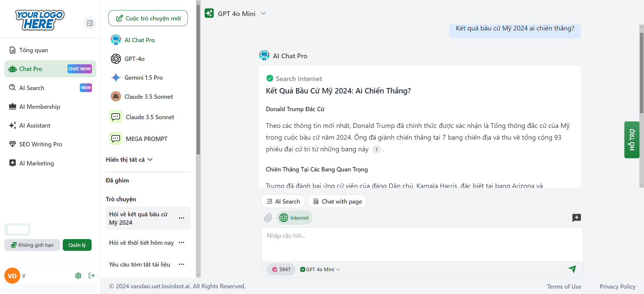644x294 pixels.
Task: Expand the GPT 4o Mini header dropdown
Action: [263, 13]
